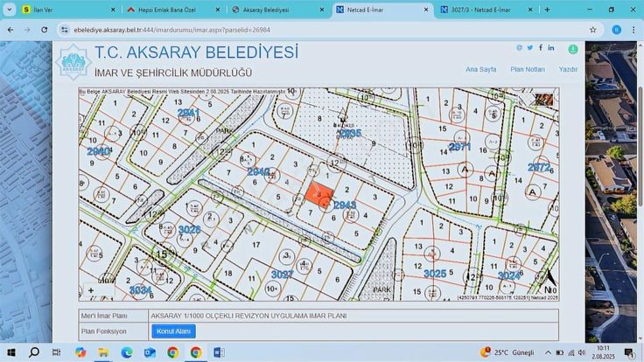Screen dimensions: 644x362
Task: Open Microsoft Word from the taskbar
Action: tap(219, 352)
